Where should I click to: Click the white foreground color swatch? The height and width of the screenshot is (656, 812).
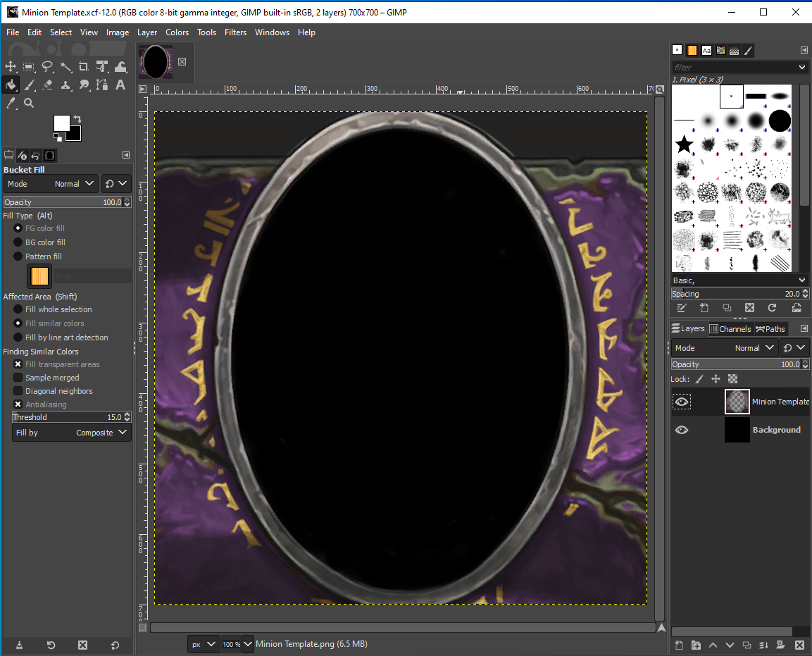pos(62,123)
